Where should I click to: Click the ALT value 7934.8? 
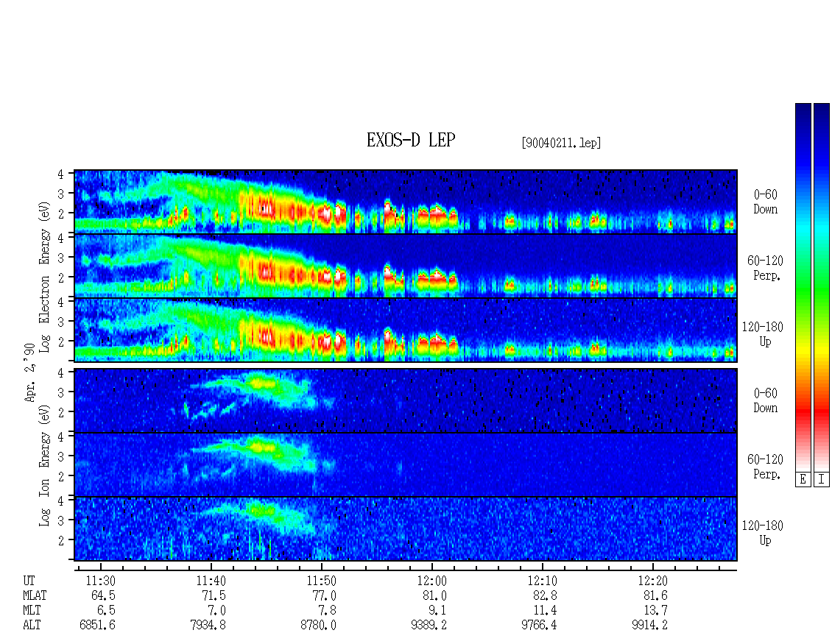(x=208, y=626)
